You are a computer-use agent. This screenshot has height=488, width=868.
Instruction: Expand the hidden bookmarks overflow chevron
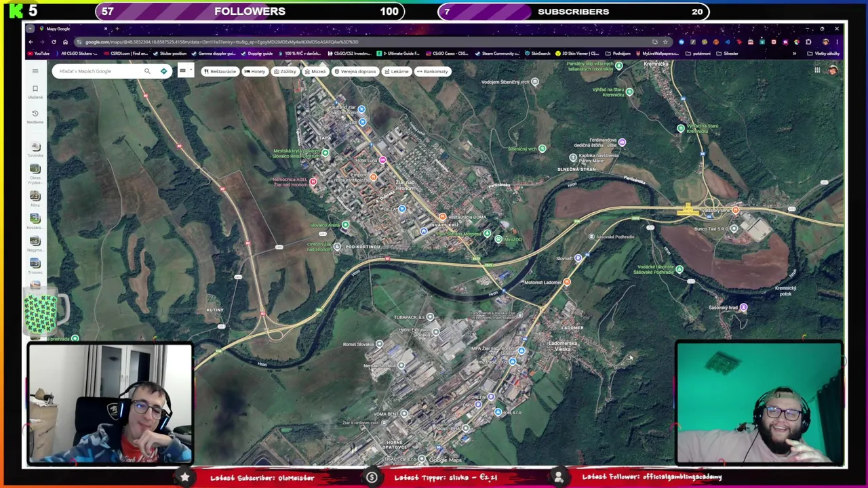(794, 54)
